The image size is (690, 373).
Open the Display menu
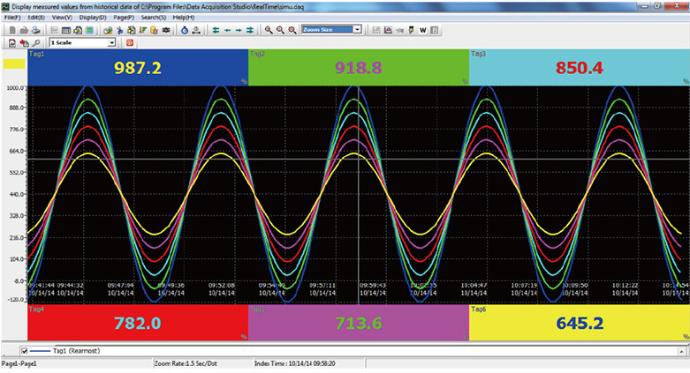[93, 18]
